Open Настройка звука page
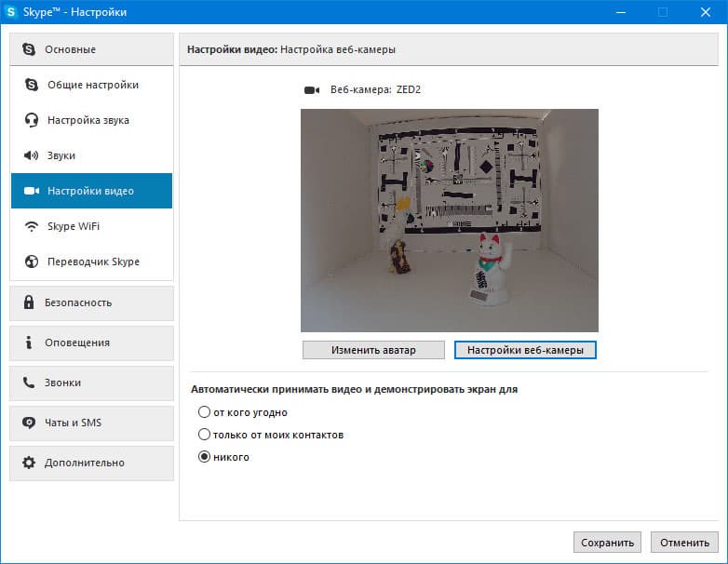 click(x=91, y=120)
